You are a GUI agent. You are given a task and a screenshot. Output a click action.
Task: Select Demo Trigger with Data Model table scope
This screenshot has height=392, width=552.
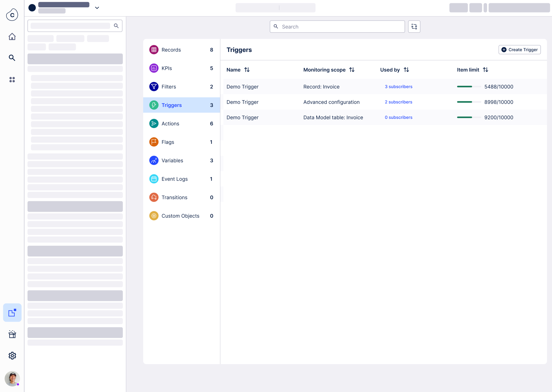(x=242, y=117)
